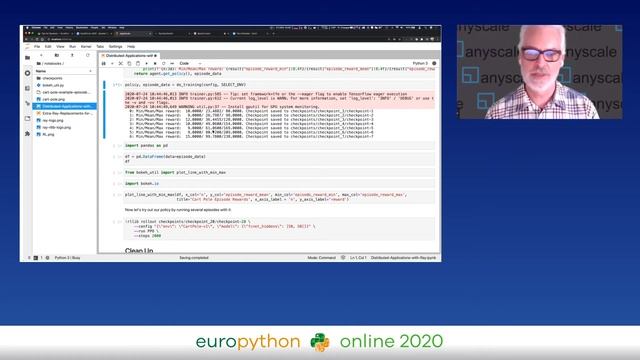Click the Restart and run all fast-forward icon
This screenshot has width=640, height=360.
(172, 64)
